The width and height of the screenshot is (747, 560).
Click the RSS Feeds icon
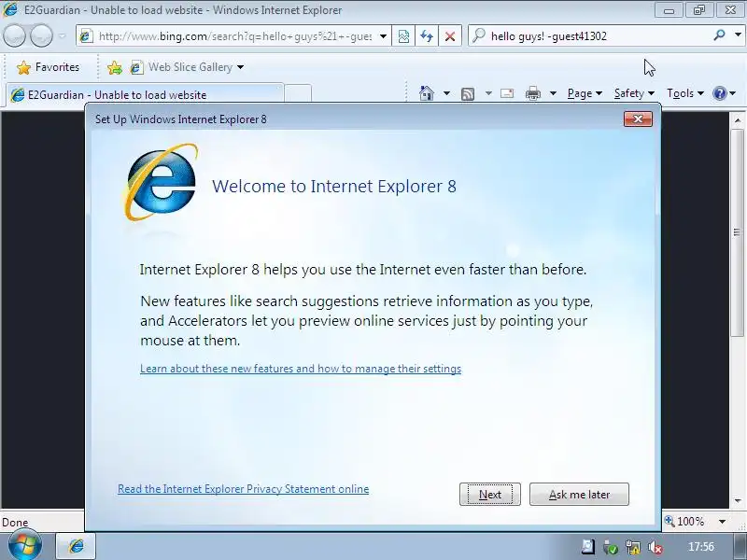(x=468, y=94)
